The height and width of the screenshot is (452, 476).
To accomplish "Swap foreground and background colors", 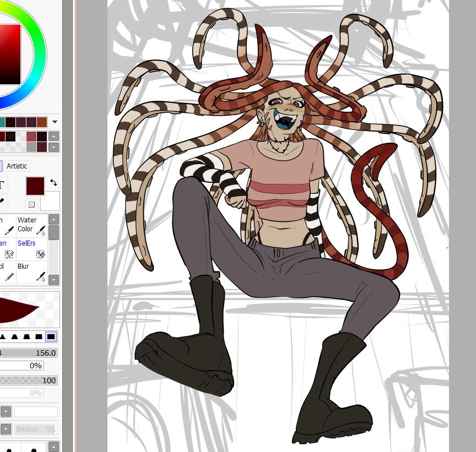I will click(53, 182).
